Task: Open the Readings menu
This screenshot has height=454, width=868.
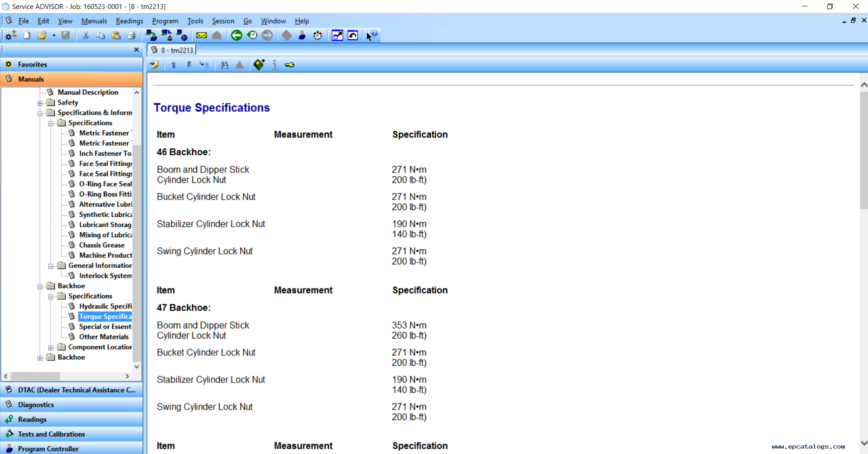Action: [130, 21]
